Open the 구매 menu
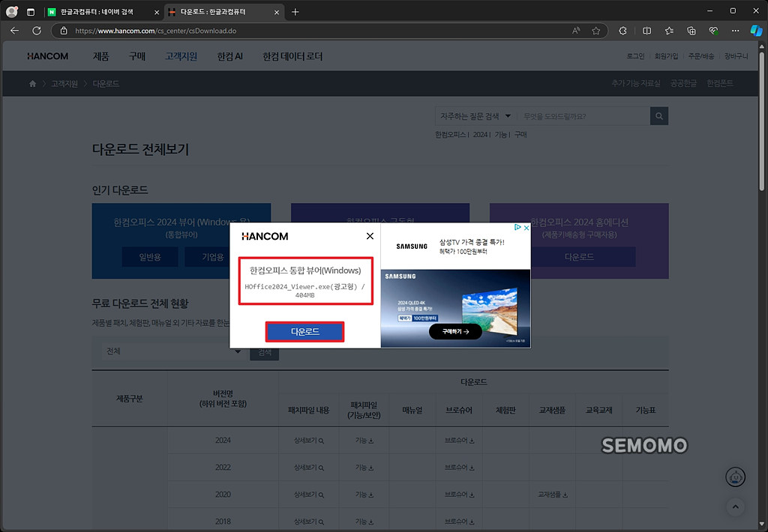The width and height of the screenshot is (768, 532). pos(137,56)
